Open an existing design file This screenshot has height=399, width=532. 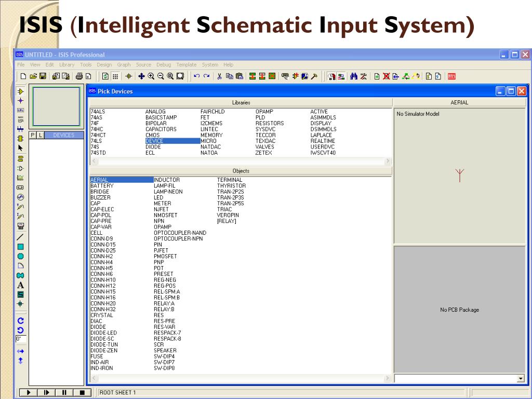pos(33,76)
